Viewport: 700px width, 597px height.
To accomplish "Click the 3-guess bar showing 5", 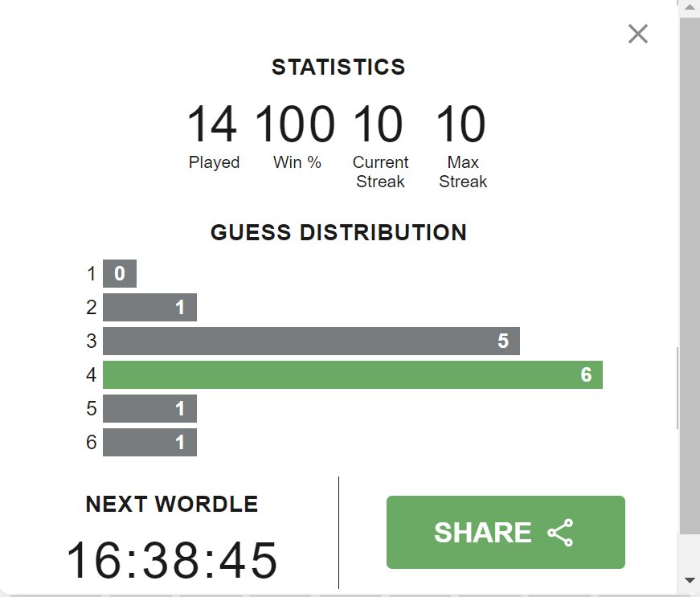I will 311,341.
